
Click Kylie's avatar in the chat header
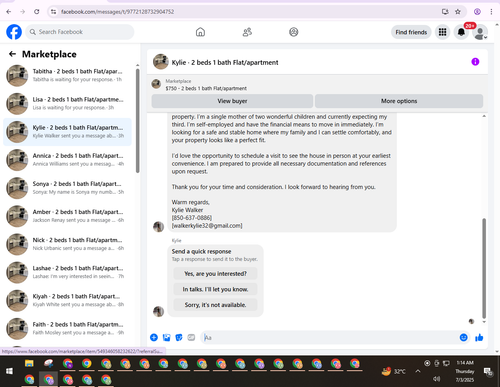point(161,62)
